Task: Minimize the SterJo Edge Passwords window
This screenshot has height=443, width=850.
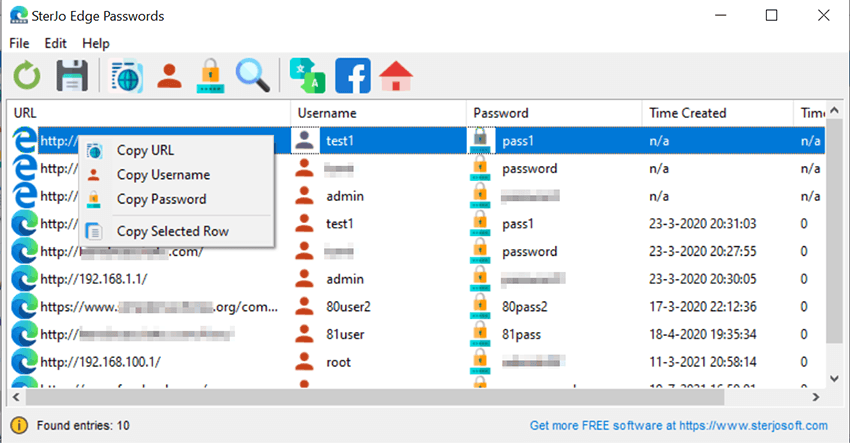Action: 720,15
